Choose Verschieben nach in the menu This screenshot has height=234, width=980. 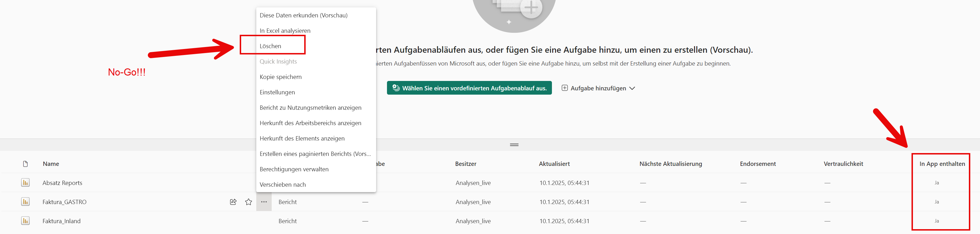coord(282,185)
